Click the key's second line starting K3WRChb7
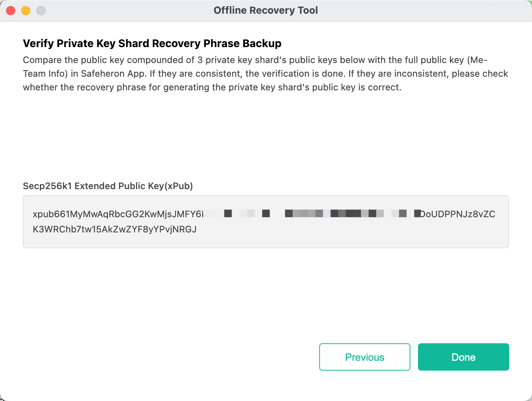Image resolution: width=532 pixels, height=401 pixels. click(x=49, y=229)
